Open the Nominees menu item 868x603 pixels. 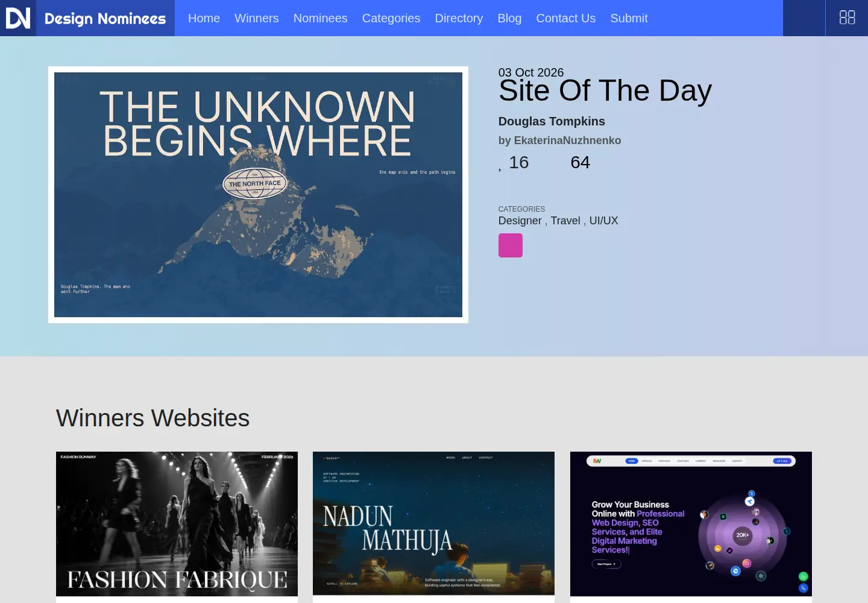[321, 18]
